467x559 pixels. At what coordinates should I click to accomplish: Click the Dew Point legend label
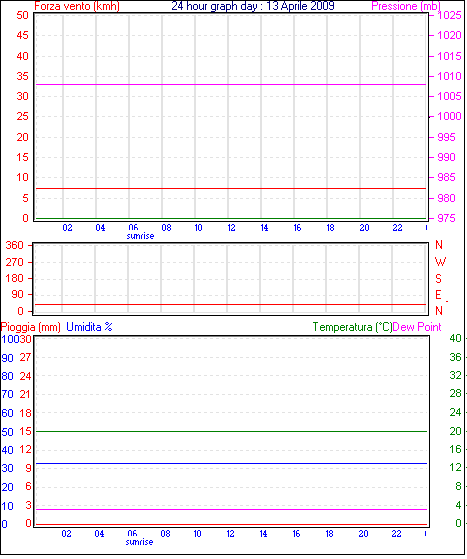(417, 327)
